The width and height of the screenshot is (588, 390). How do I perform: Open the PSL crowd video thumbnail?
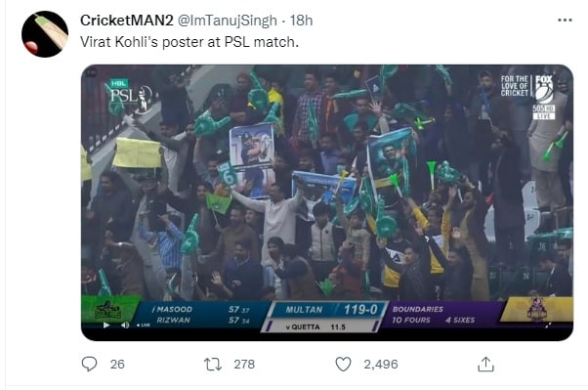[327, 202]
